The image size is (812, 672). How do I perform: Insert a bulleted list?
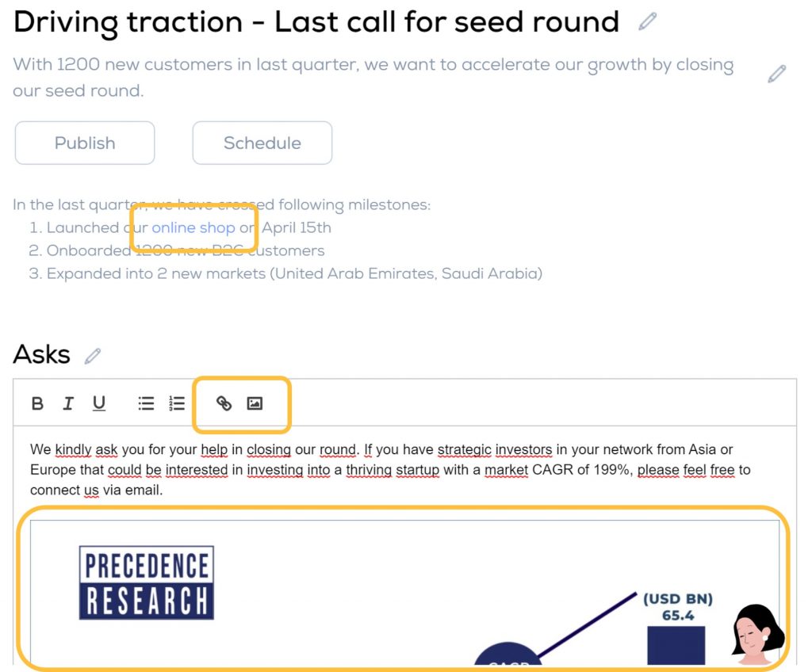(146, 403)
